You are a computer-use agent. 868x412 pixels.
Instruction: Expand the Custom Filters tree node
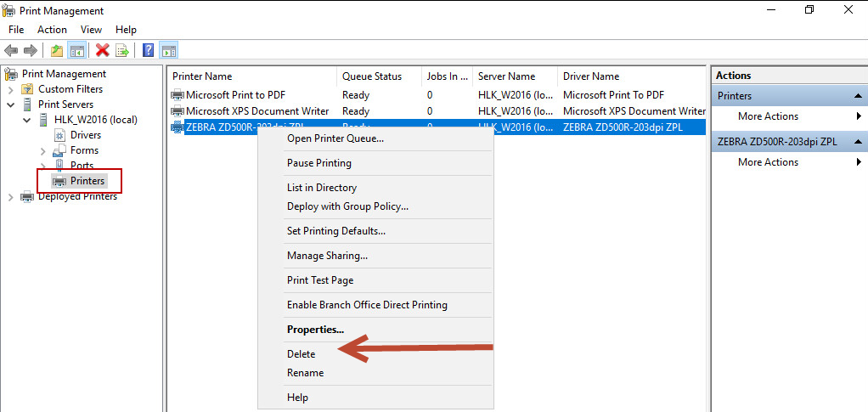click(x=10, y=89)
